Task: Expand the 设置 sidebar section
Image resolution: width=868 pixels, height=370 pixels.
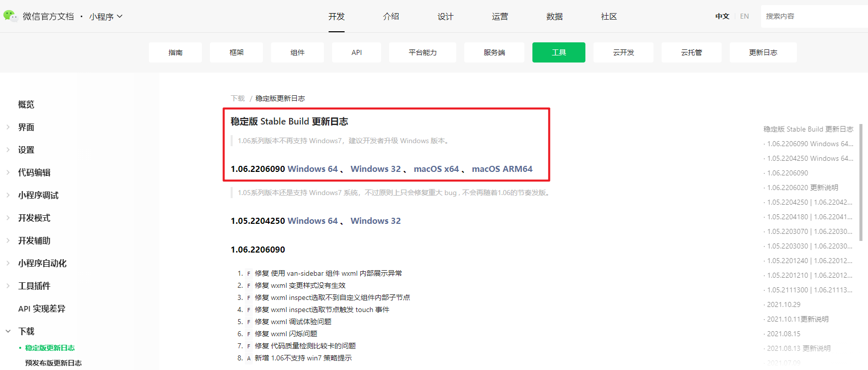Action: (26, 150)
